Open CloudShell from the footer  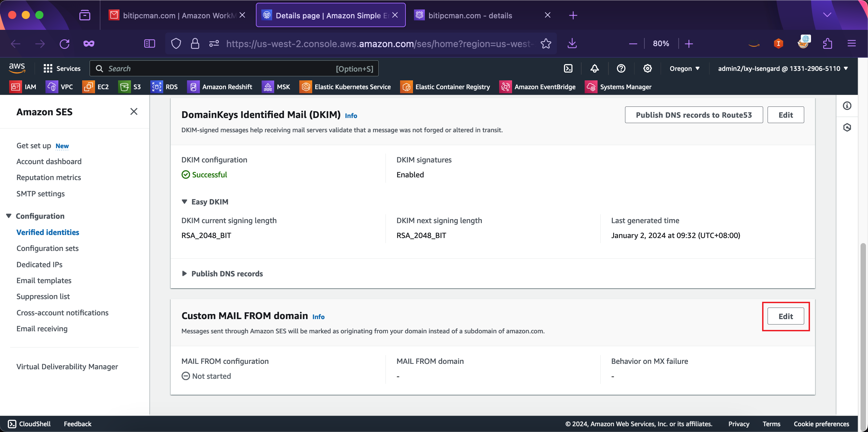pyautogui.click(x=29, y=424)
